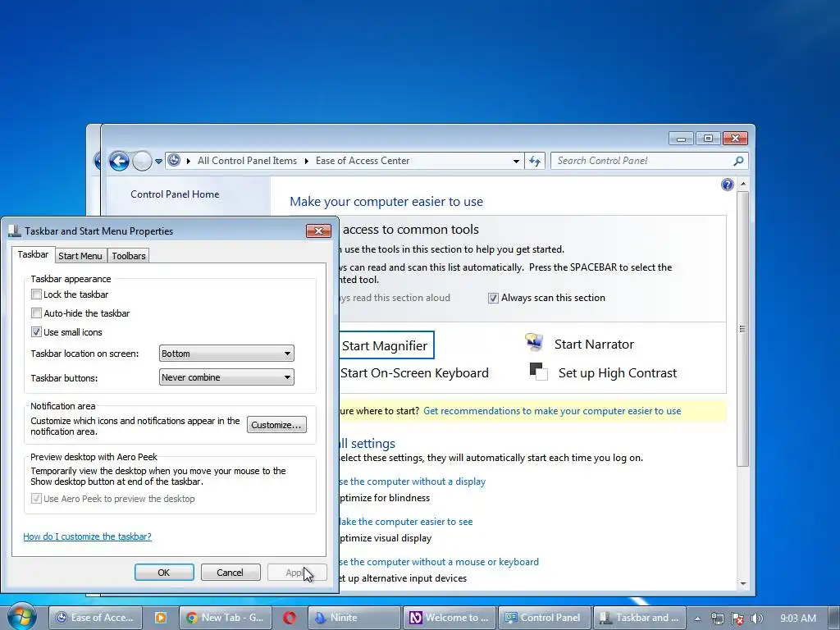Image resolution: width=840 pixels, height=630 pixels.
Task: Click Set up High Contrast text
Action: (x=618, y=373)
